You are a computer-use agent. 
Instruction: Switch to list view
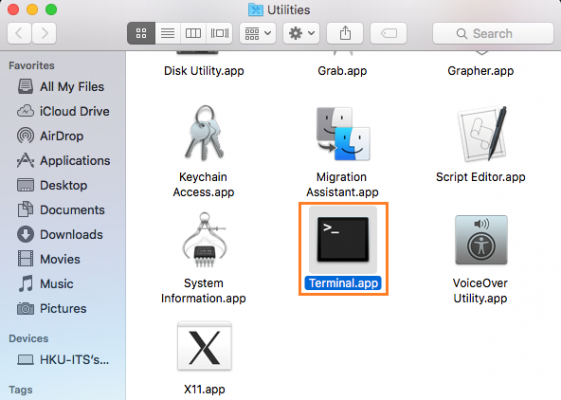168,33
